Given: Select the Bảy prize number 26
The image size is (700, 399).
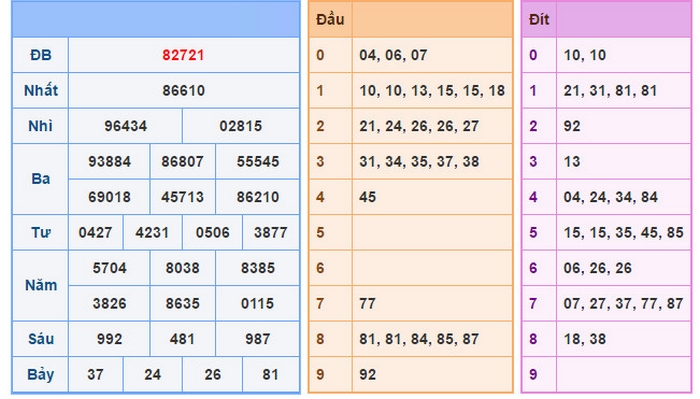Looking at the screenshot, I should tap(212, 374).
